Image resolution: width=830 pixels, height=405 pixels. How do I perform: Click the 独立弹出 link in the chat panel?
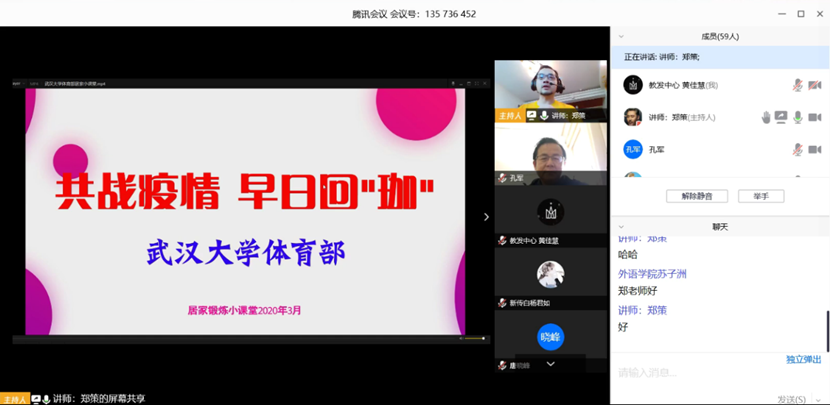click(804, 359)
